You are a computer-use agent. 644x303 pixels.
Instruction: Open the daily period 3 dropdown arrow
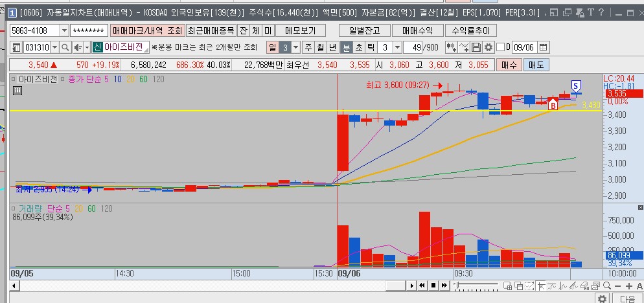[x=296, y=48]
